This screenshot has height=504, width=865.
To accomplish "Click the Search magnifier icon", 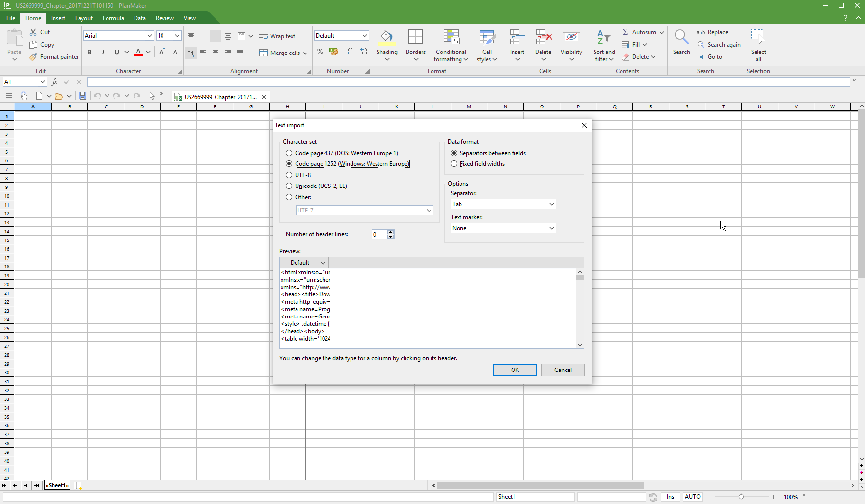I will click(x=681, y=37).
